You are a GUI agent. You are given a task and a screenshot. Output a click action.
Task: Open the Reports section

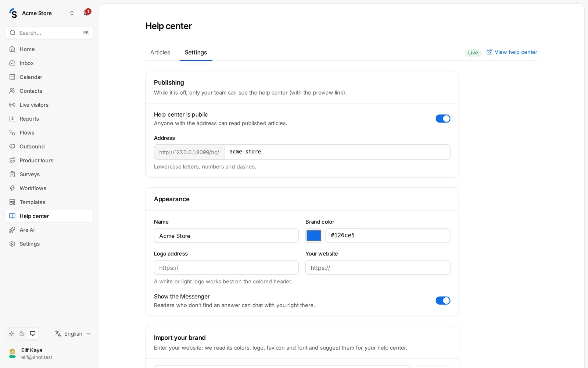click(49, 118)
